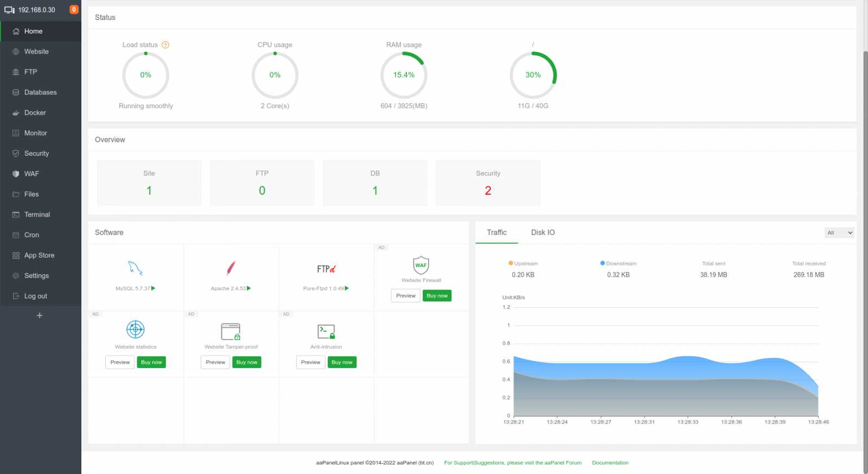Switch to the Traffic tab
Viewport: 868px width, 474px height.
(496, 232)
